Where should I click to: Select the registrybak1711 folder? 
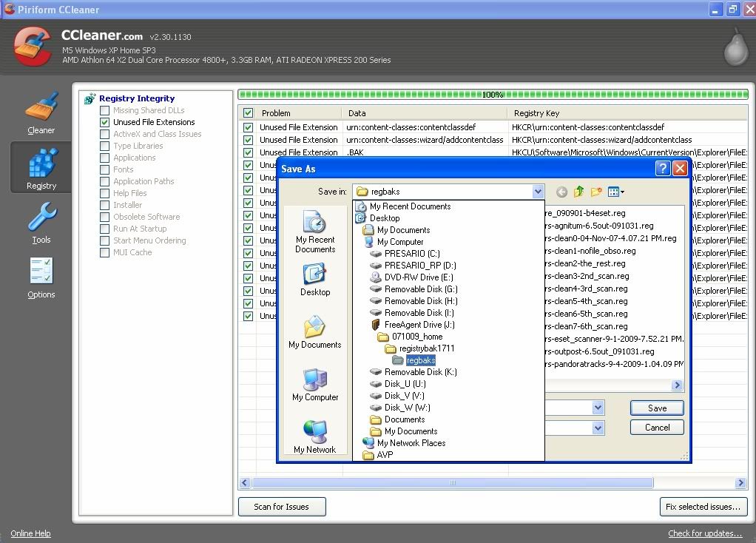[x=427, y=348]
